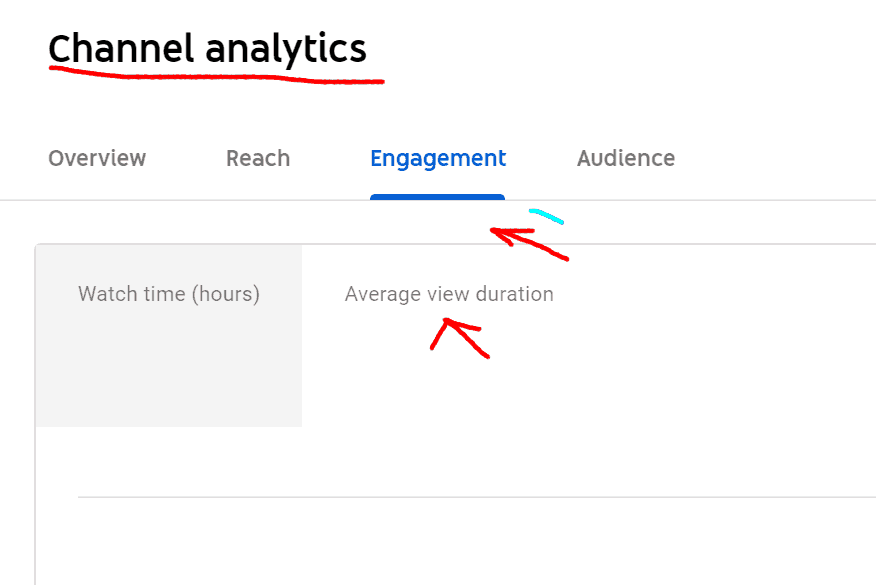The width and height of the screenshot is (876, 585).
Task: Click the blue active indicator under Engagement
Action: pos(437,197)
